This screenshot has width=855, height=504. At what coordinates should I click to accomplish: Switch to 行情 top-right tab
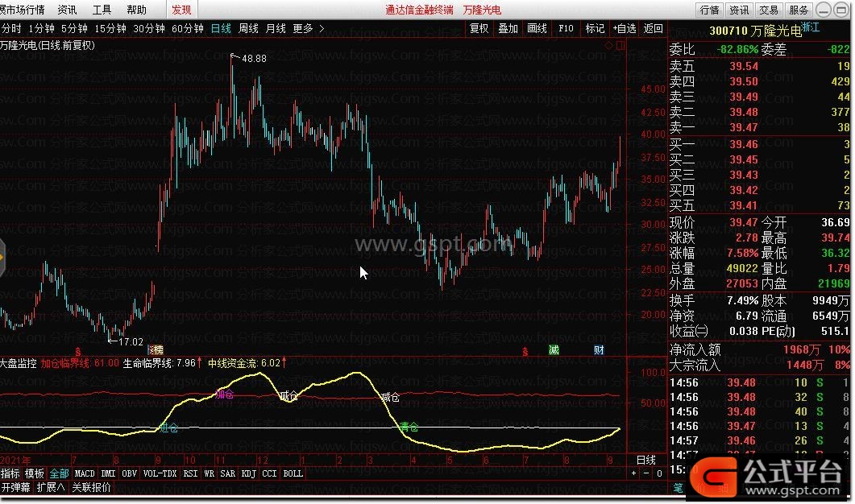[x=710, y=10]
